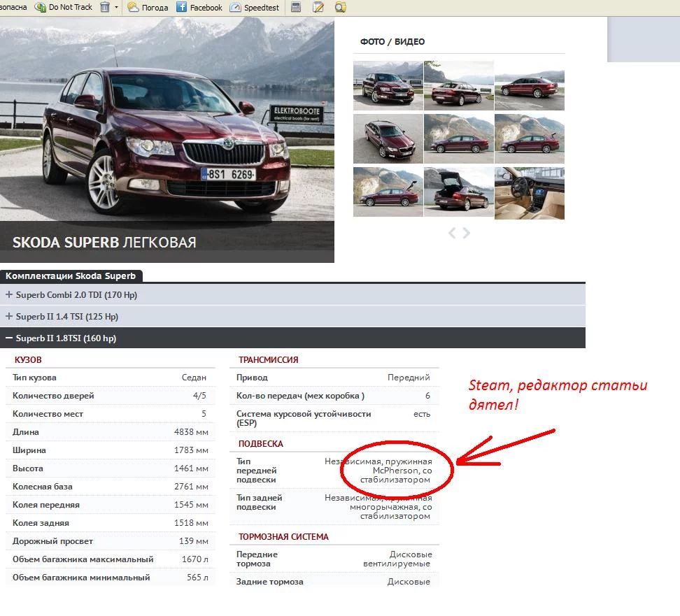Open beige interior dashboard thumbnail
This screenshot has height=616, width=680.
point(529,194)
